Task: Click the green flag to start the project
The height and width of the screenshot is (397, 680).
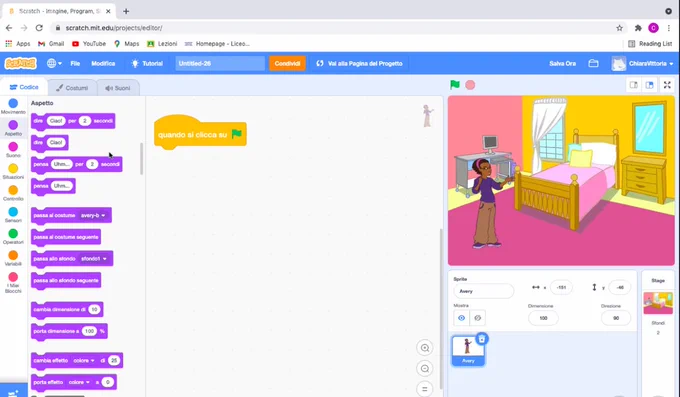Action: [454, 85]
